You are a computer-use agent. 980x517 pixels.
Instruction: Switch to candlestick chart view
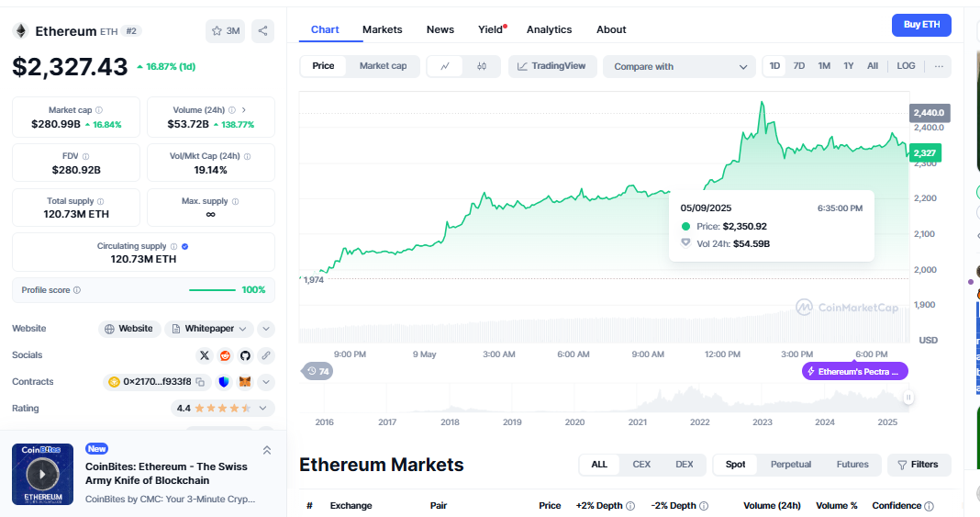point(481,66)
